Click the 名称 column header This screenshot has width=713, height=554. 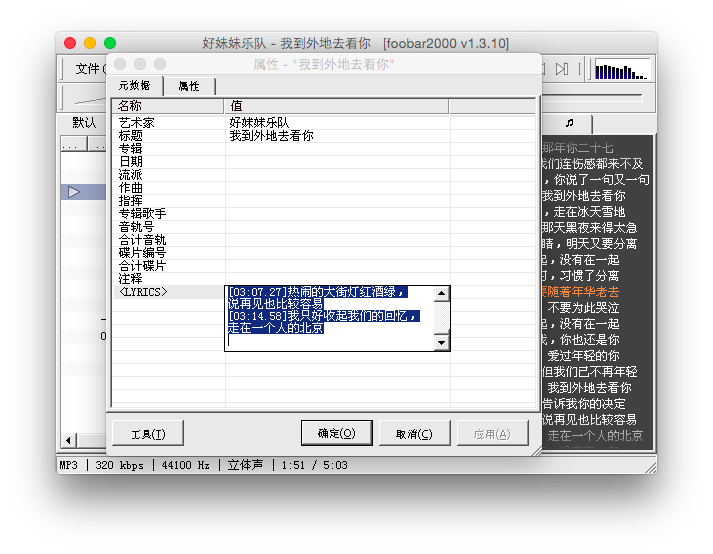(x=168, y=106)
